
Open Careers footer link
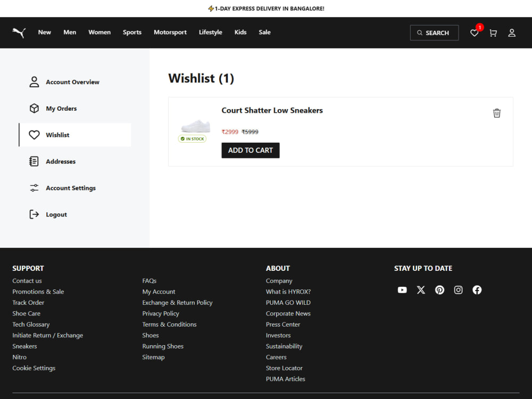coord(276,357)
